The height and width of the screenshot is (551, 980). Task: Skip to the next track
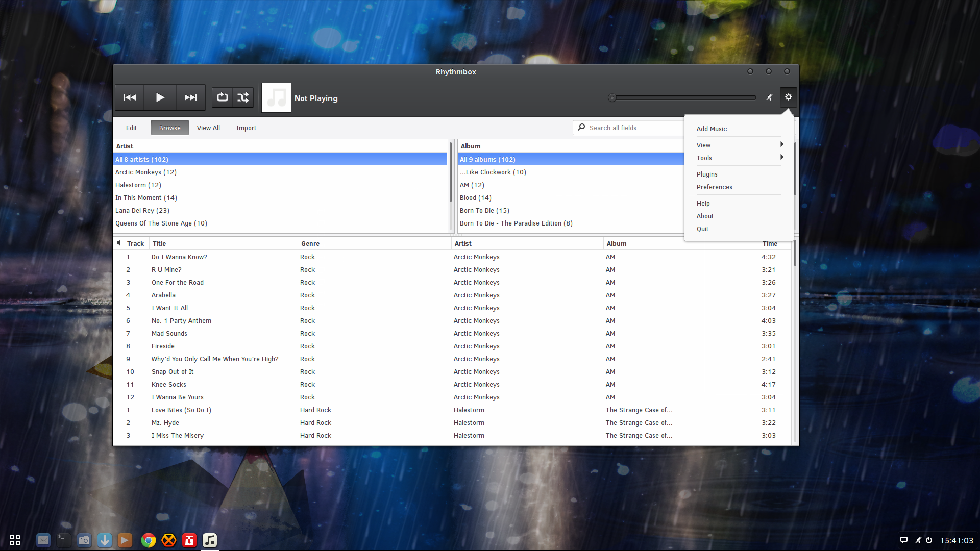click(x=191, y=97)
